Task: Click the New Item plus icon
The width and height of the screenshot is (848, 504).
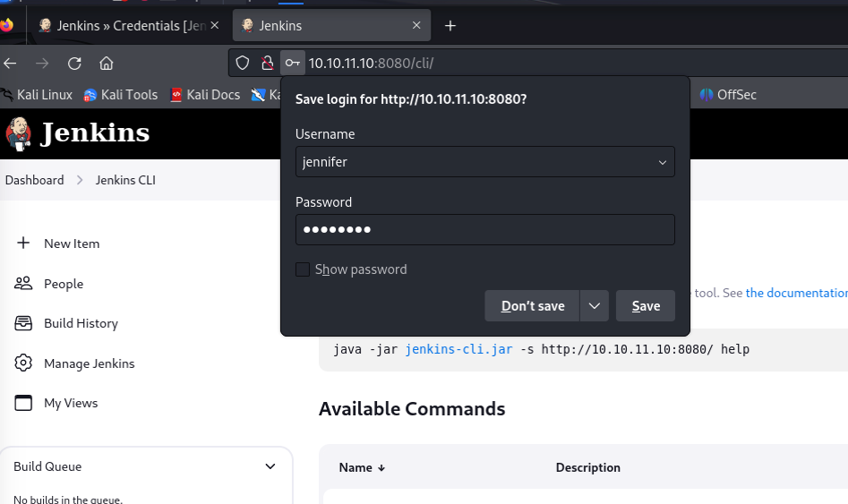Action: tap(23, 243)
